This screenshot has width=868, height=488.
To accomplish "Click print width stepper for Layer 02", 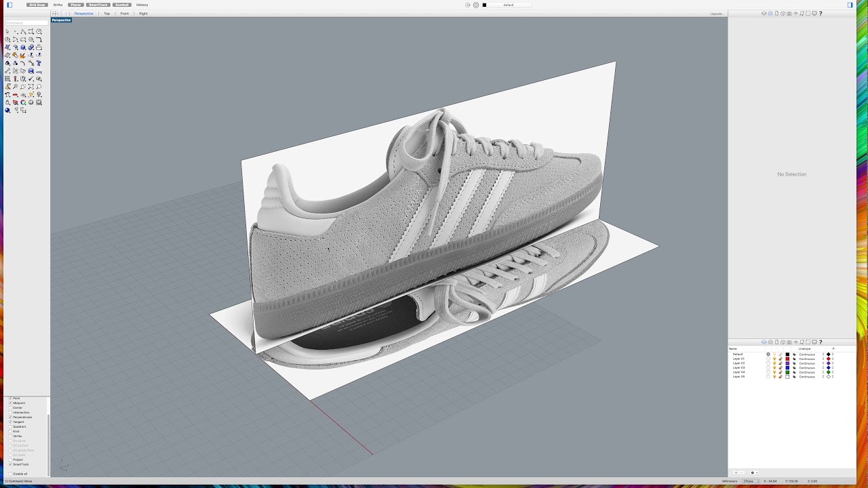I will [x=833, y=363].
